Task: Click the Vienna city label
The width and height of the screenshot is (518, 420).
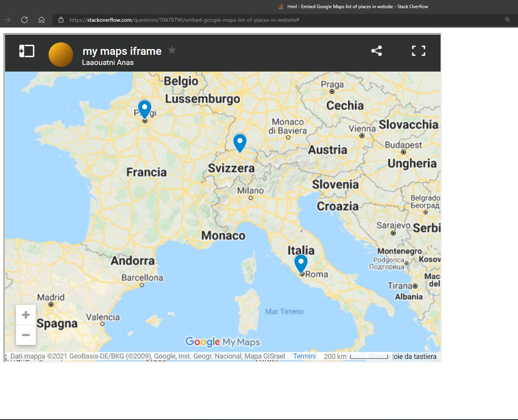Action: tap(362, 129)
